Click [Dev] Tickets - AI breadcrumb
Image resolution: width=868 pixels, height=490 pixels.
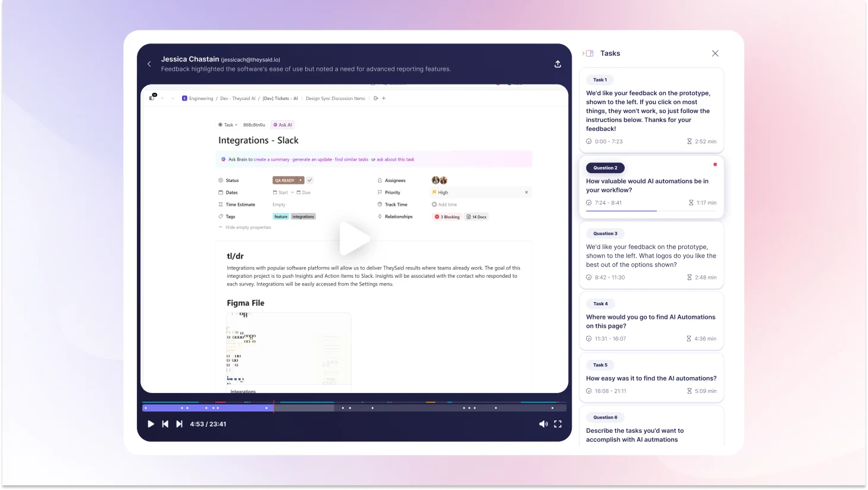pyautogui.click(x=280, y=99)
